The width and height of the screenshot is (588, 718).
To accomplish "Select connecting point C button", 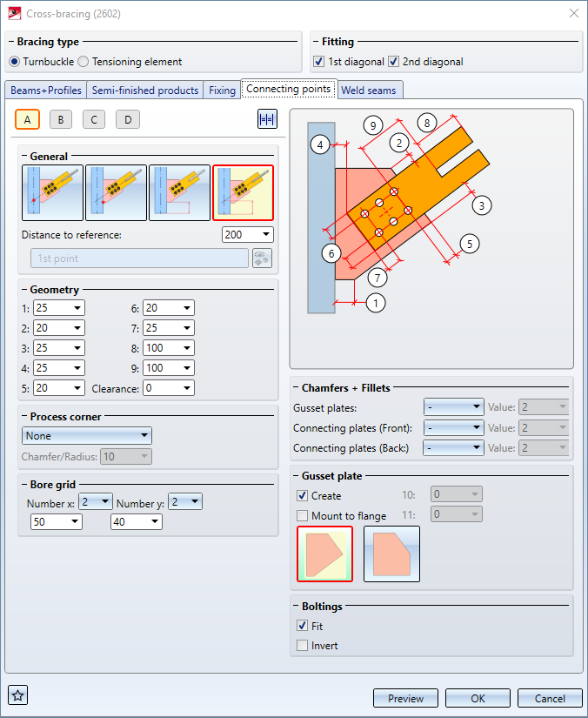I will pos(94,119).
